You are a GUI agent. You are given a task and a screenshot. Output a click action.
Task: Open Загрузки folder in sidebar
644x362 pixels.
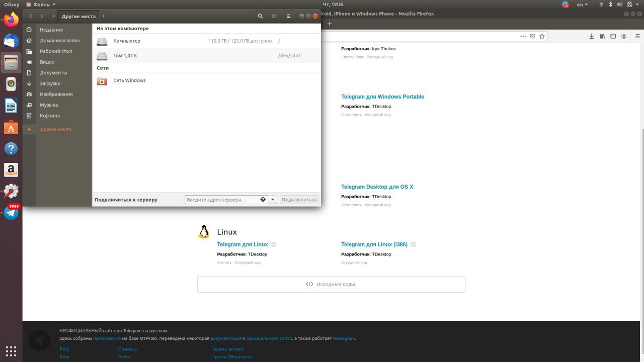(x=57, y=83)
